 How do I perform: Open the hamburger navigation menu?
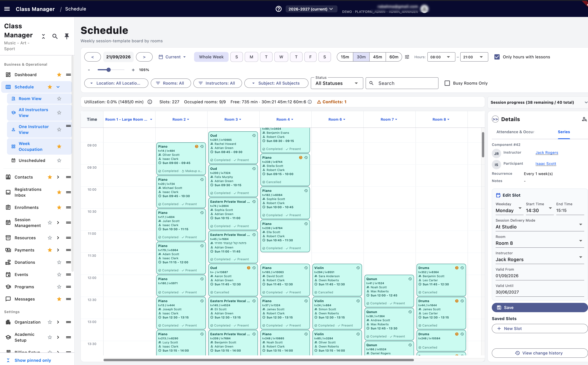pyautogui.click(x=7, y=9)
